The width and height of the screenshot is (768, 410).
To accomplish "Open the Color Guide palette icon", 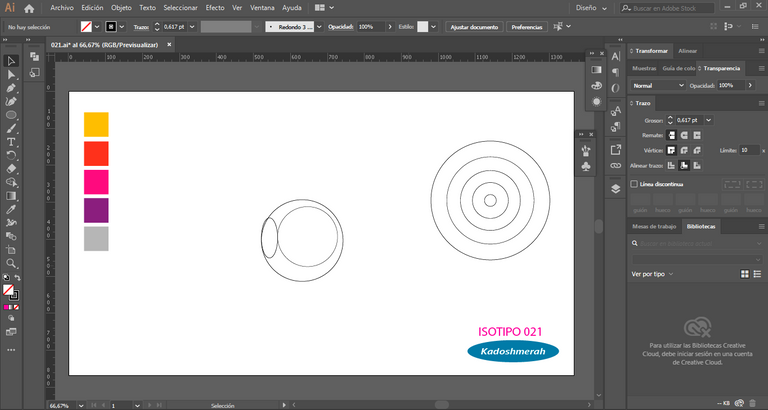I will coord(596,86).
